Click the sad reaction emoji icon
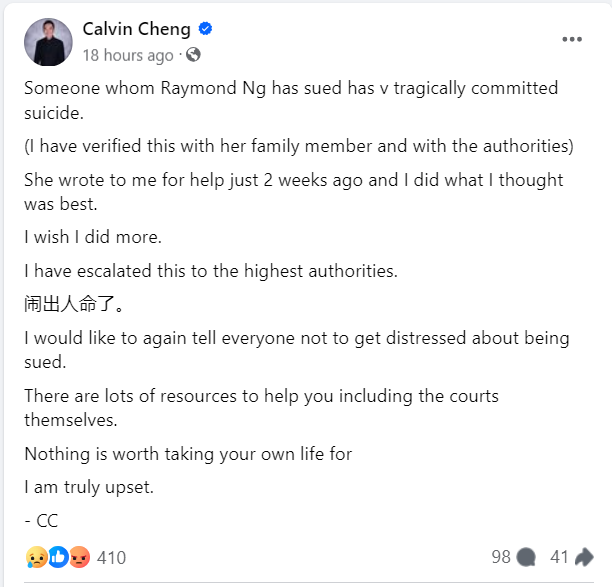This screenshot has height=587, width=612. pyautogui.click(x=36, y=557)
